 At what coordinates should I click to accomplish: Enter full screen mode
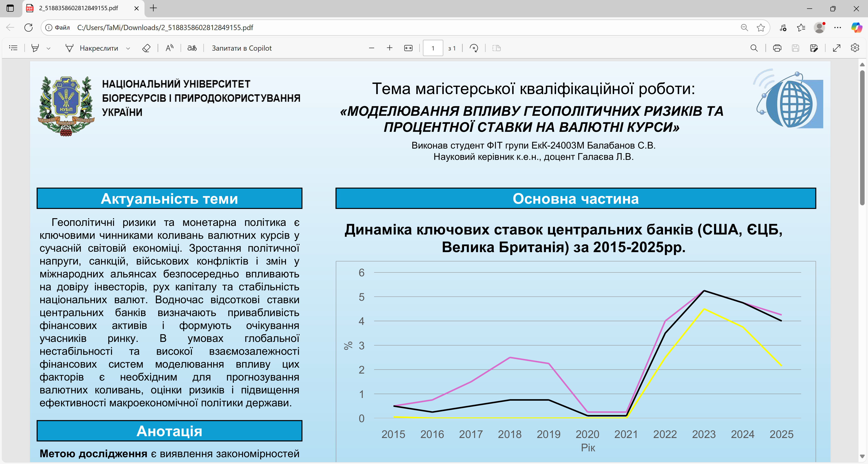[x=837, y=48]
